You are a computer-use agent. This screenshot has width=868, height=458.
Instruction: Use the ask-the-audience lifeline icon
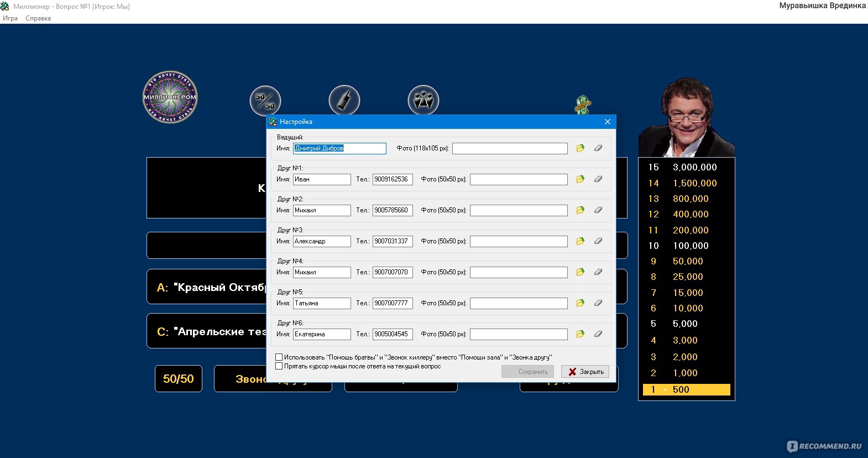coord(423,101)
